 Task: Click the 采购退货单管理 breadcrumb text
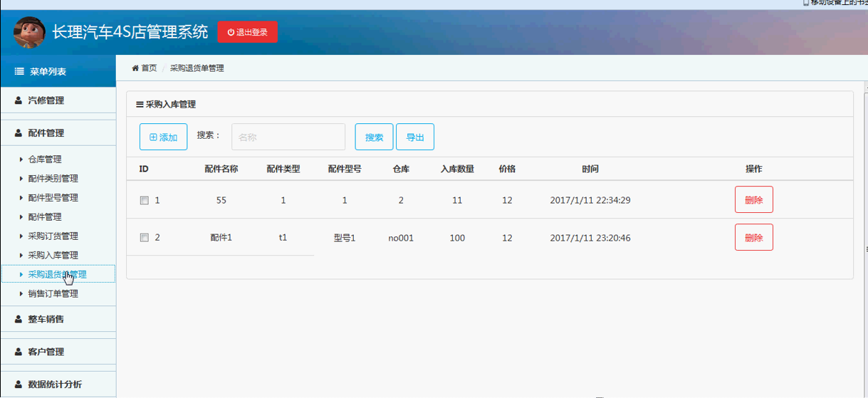coord(197,68)
